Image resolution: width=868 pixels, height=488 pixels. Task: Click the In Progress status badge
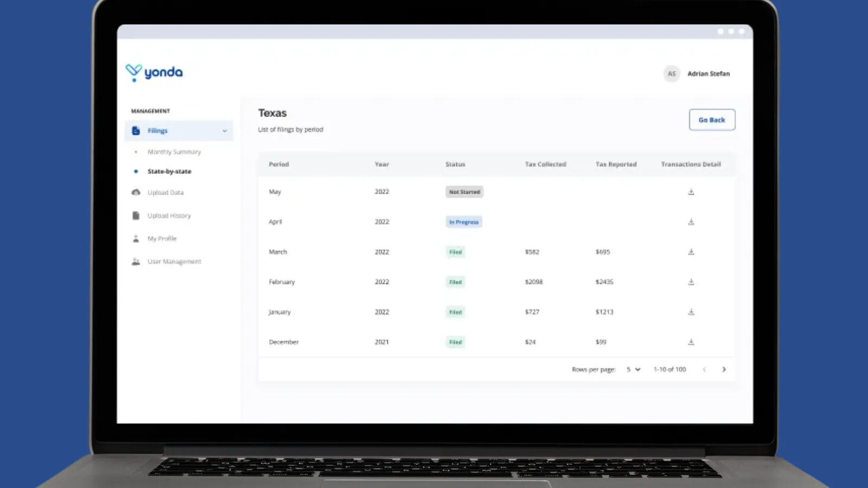click(x=464, y=222)
